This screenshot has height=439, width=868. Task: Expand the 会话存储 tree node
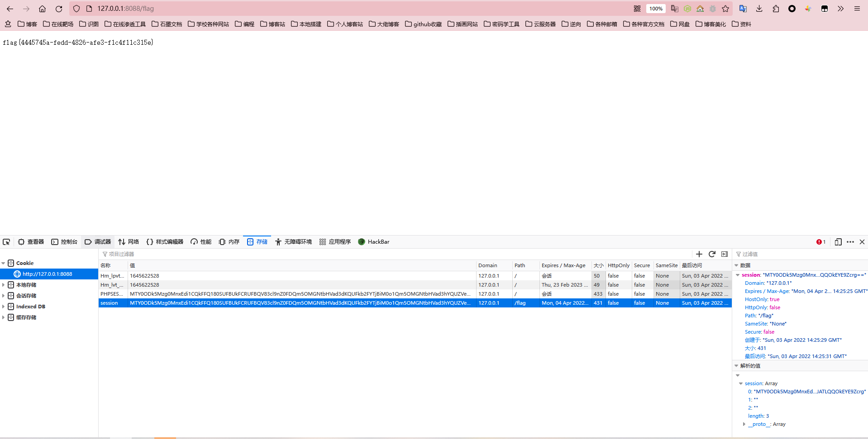[4, 296]
